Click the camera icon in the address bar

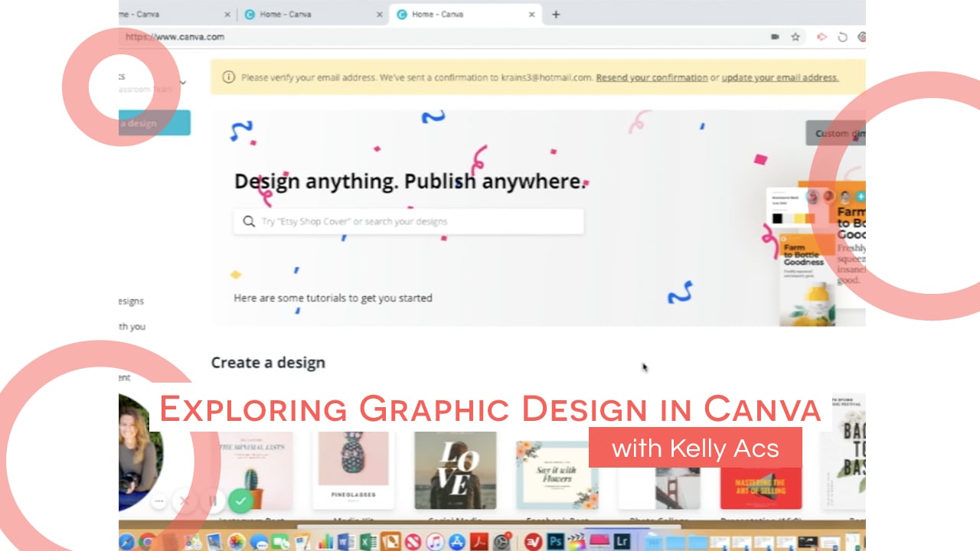click(775, 37)
